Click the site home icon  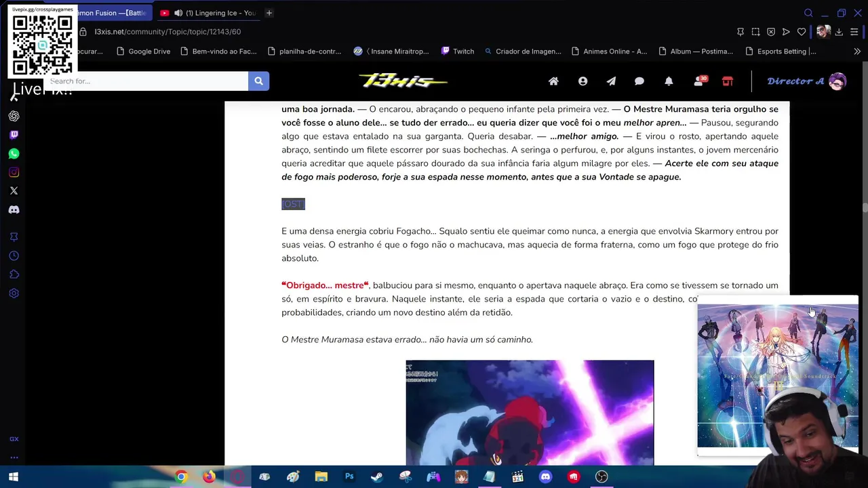553,81
